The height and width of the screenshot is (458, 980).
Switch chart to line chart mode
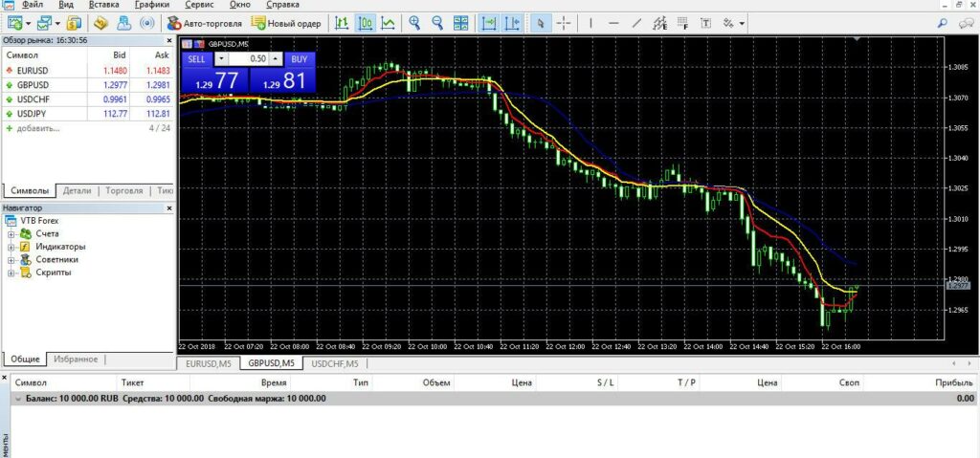point(388,22)
